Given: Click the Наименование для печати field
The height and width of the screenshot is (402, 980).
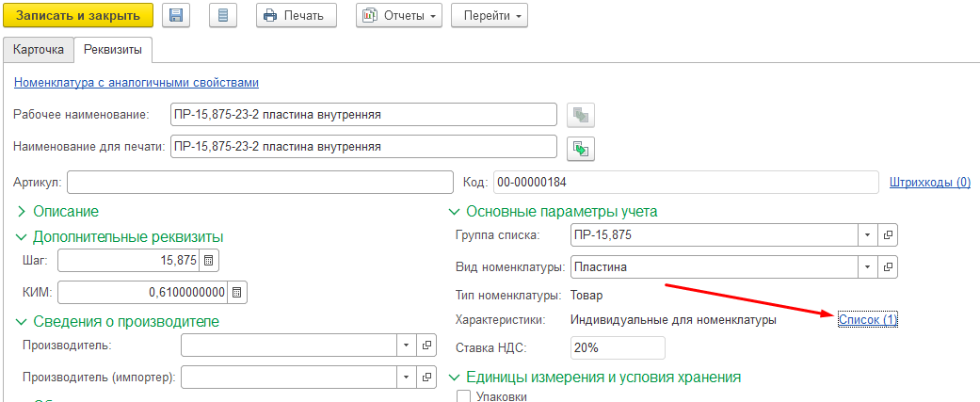Looking at the screenshot, I should [363, 147].
